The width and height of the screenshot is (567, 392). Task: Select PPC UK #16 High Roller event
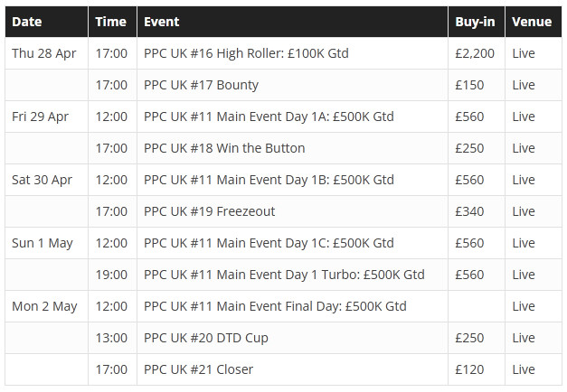[x=246, y=53]
